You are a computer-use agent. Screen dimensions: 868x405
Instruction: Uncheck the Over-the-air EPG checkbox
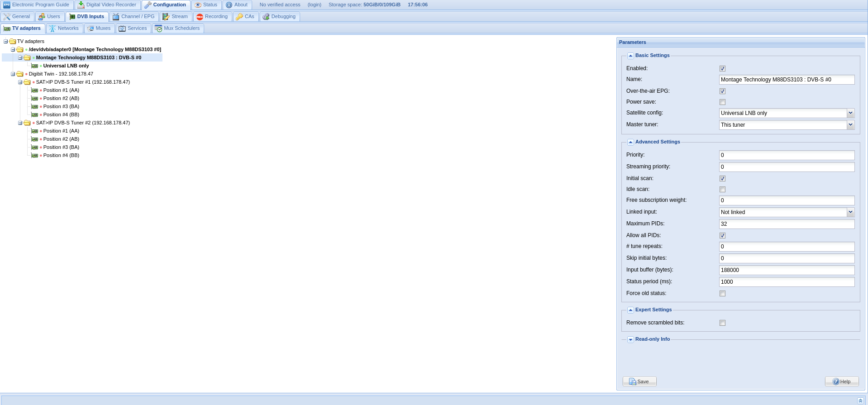click(x=722, y=91)
